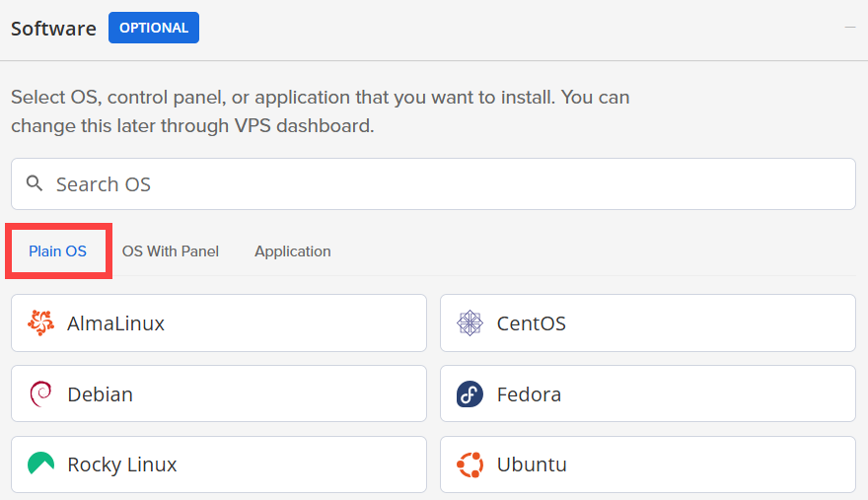This screenshot has width=868, height=500.
Task: Click the AlmaLinux logo icon
Action: (41, 322)
